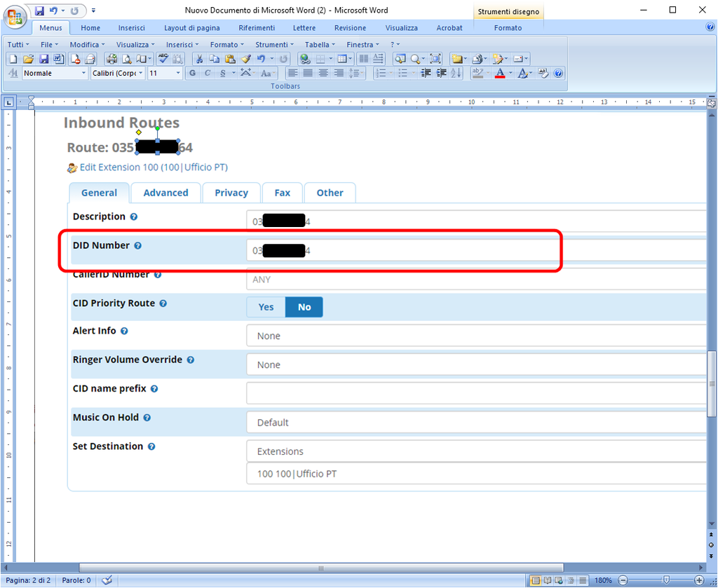Click the proofing status icon in status bar
Image resolution: width=718 pixels, height=588 pixels.
[x=107, y=580]
